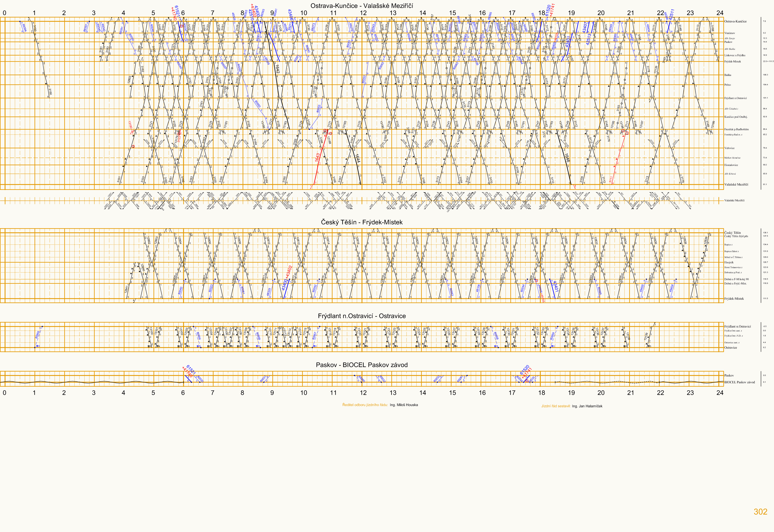The width and height of the screenshot is (774, 532).
Task: Select the Baška station label
Action: pos(728,75)
